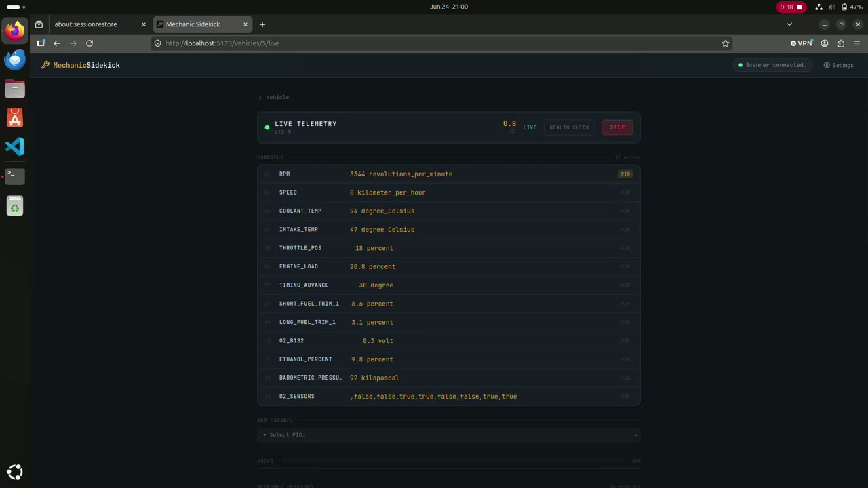This screenshot has height=488, width=868.
Task: Open the Firefox hamburger menu
Action: pos(857,43)
